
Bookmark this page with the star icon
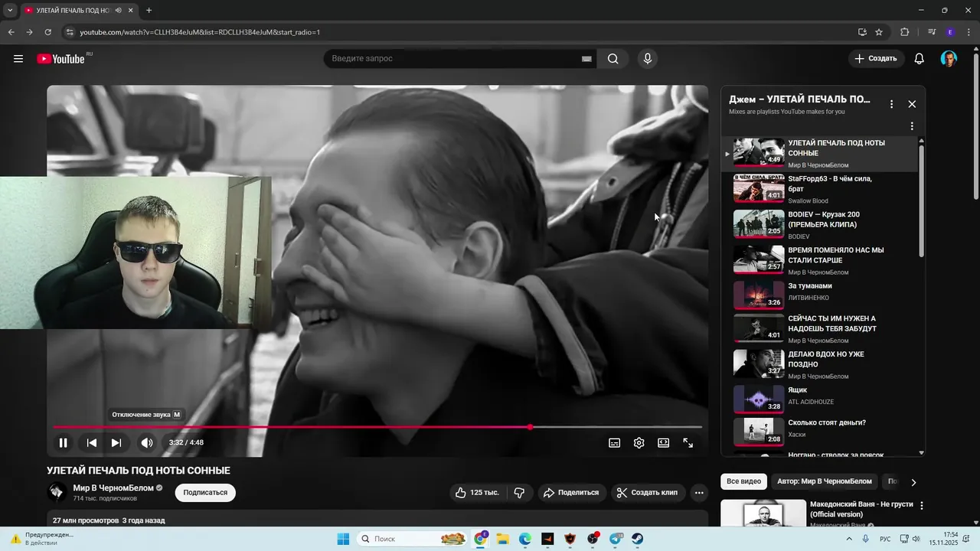(x=879, y=32)
